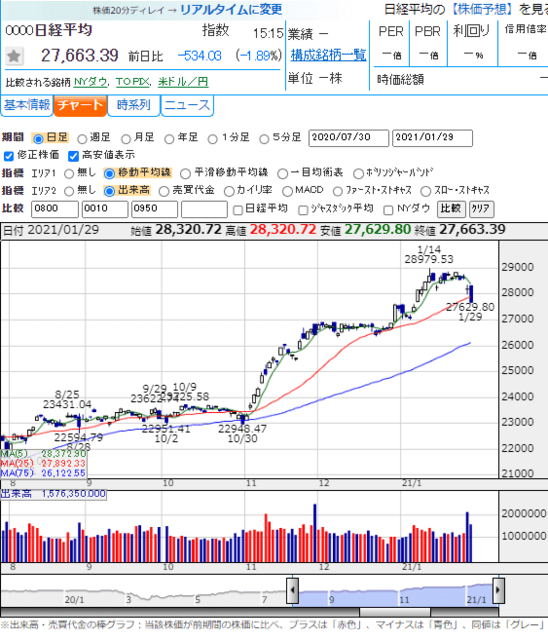The image size is (548, 640).
Task: Check 日経平均 comparison checkbox
Action: tap(237, 210)
